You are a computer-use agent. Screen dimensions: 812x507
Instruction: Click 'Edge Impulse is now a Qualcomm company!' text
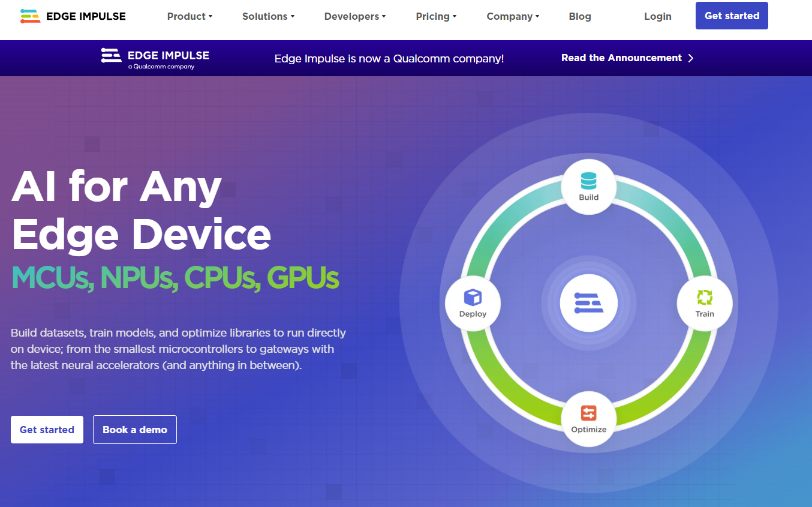coord(389,59)
